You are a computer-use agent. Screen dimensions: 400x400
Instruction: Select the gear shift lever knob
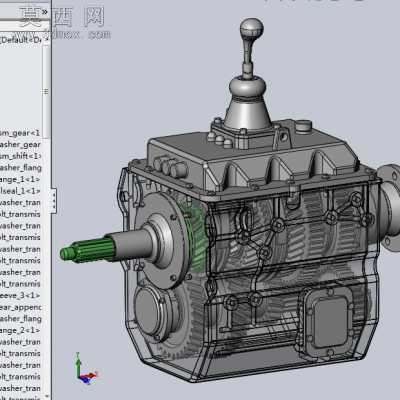252,29
